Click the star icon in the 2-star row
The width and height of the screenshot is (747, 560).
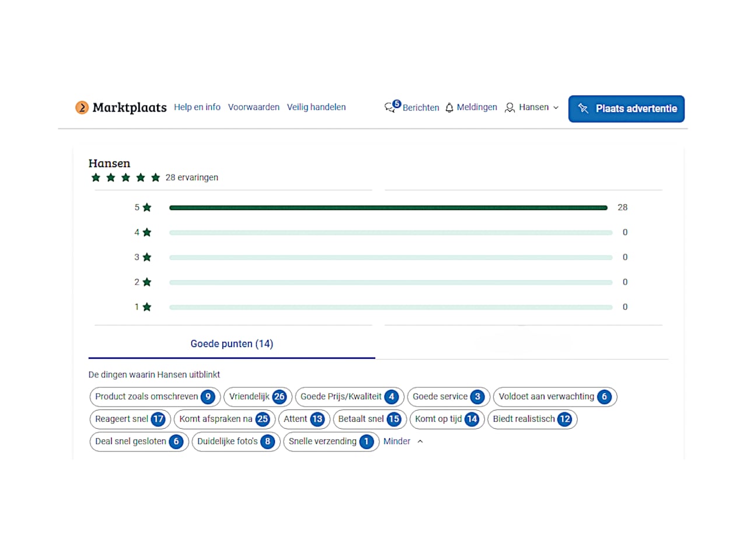click(147, 282)
